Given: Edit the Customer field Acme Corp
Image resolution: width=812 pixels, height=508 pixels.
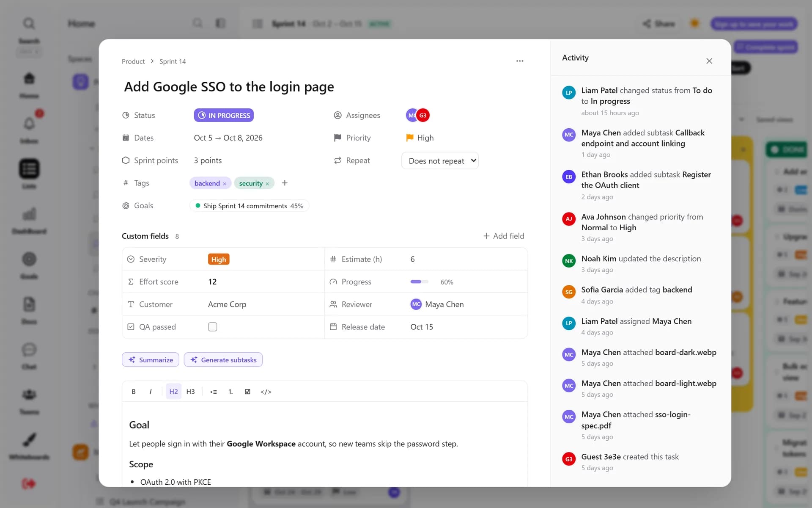Looking at the screenshot, I should point(227,304).
